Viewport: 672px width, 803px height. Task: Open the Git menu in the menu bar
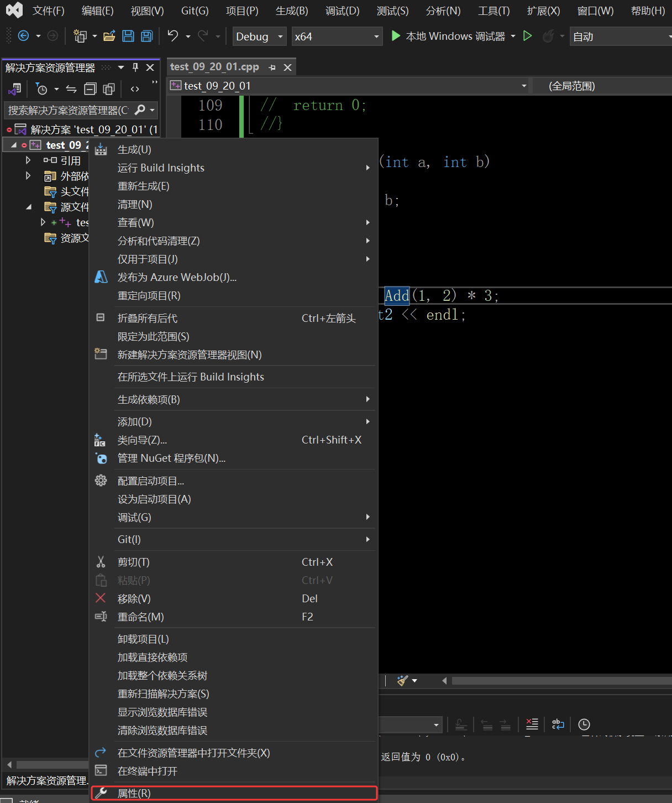tap(195, 11)
